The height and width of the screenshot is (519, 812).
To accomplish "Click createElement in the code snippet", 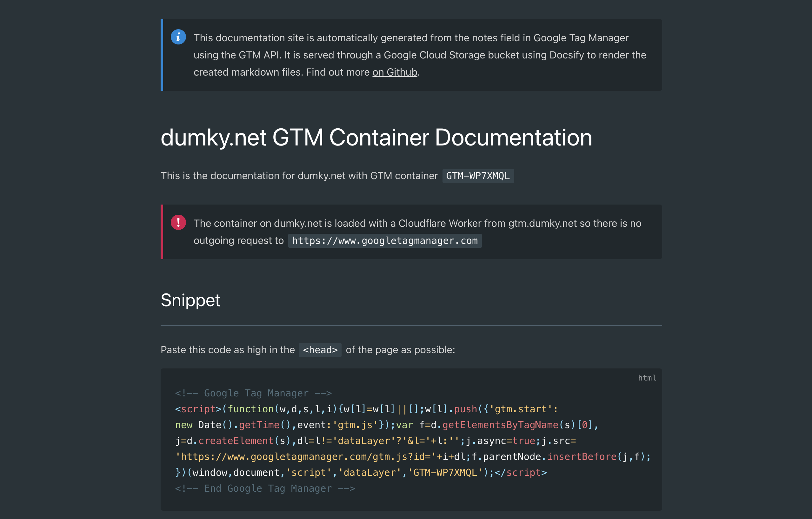I will pos(236,441).
